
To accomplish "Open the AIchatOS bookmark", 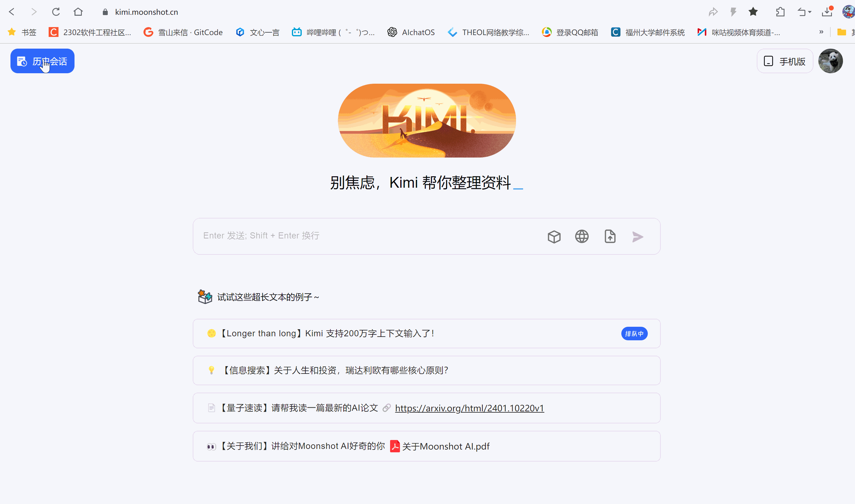I will pos(411,32).
